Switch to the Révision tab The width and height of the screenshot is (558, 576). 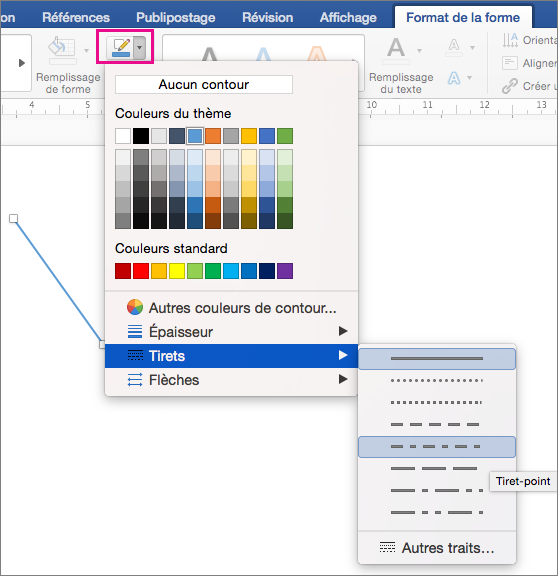click(268, 17)
